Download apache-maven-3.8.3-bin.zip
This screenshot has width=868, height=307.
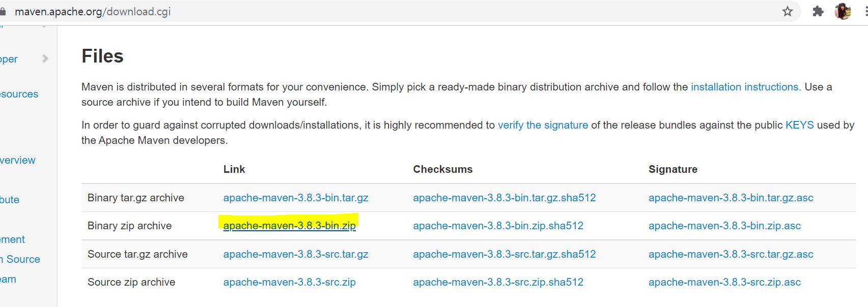coord(289,226)
